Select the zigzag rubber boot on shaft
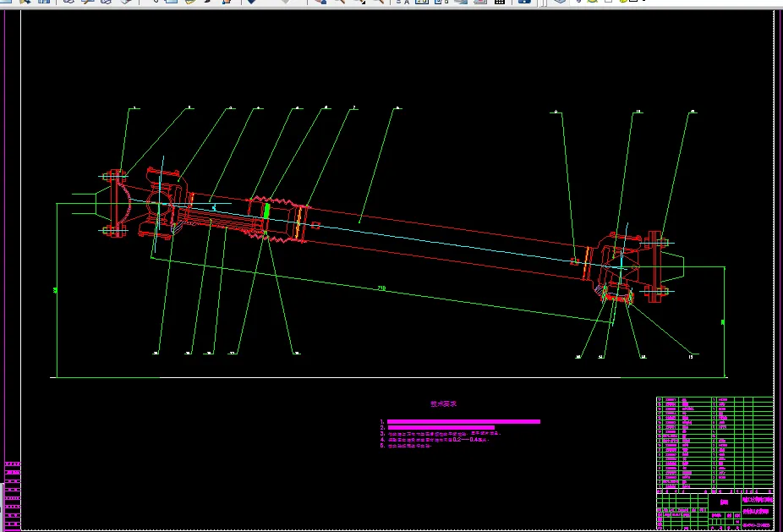 click(x=278, y=219)
